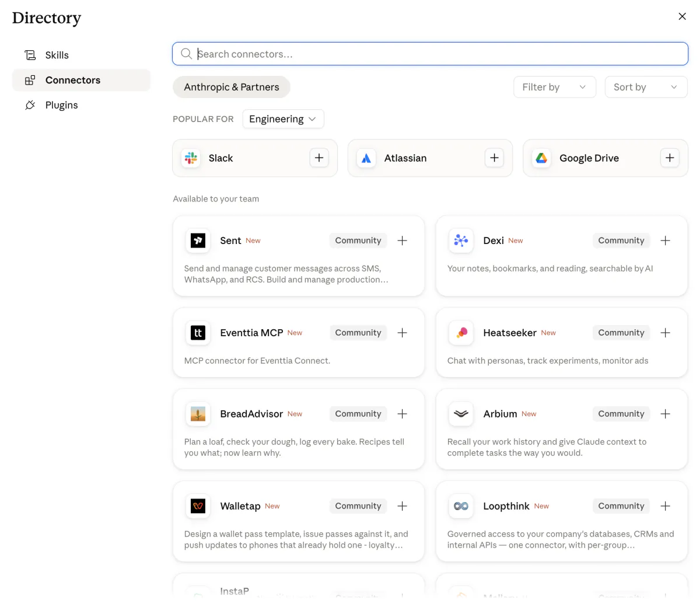Click the Community badge on Dexi
The width and height of the screenshot is (700, 610).
point(621,240)
